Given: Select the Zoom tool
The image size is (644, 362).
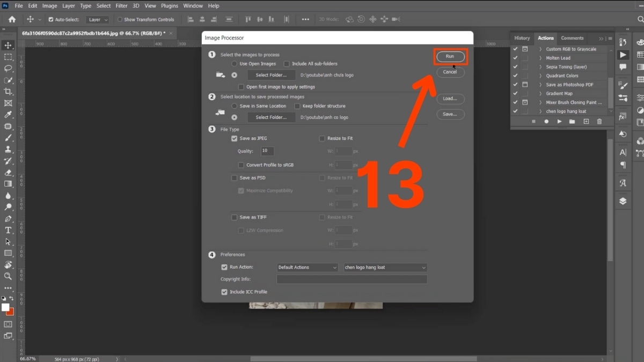Looking at the screenshot, I should click(8, 276).
